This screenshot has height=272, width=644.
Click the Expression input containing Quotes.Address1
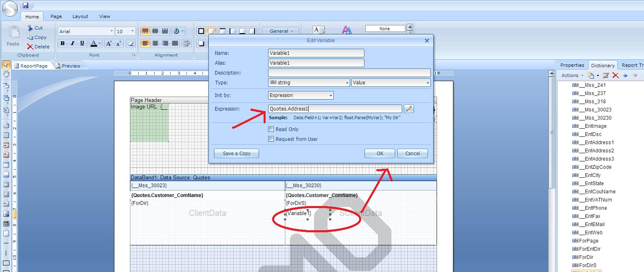(335, 109)
